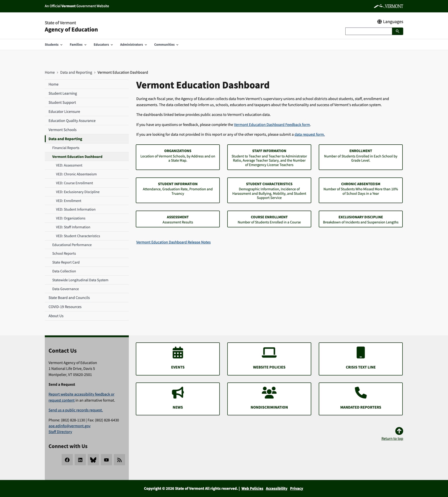
Task: Open the Student Characteristics dashboard card
Action: (269, 190)
